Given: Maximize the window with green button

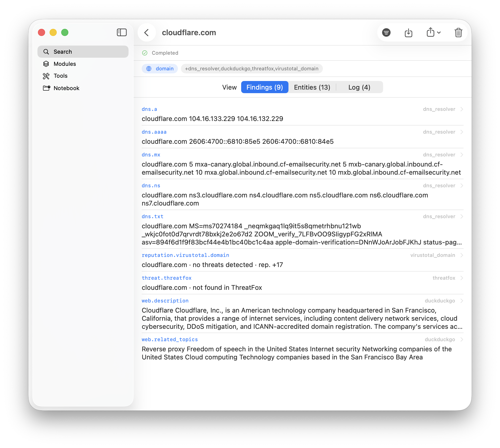Looking at the screenshot, I should pos(65,32).
